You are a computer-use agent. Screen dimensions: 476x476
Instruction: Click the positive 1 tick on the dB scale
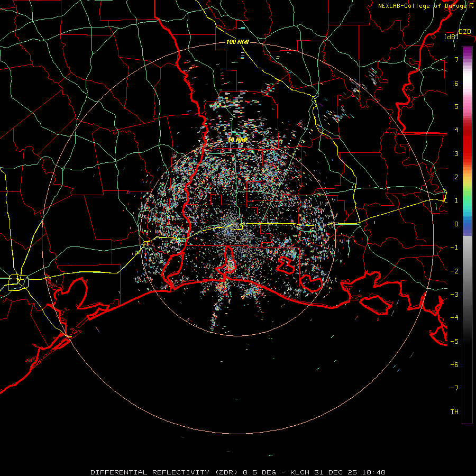456,200
